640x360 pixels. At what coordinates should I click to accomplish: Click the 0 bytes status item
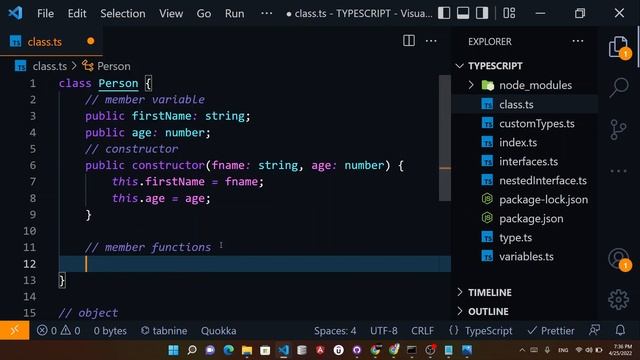coord(110,331)
